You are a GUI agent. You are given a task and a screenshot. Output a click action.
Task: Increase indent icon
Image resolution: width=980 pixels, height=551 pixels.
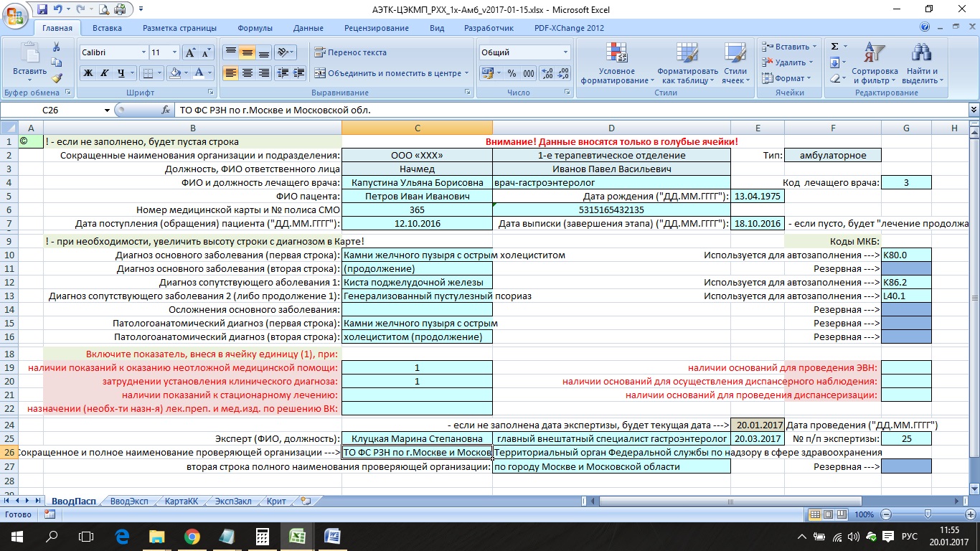point(300,73)
